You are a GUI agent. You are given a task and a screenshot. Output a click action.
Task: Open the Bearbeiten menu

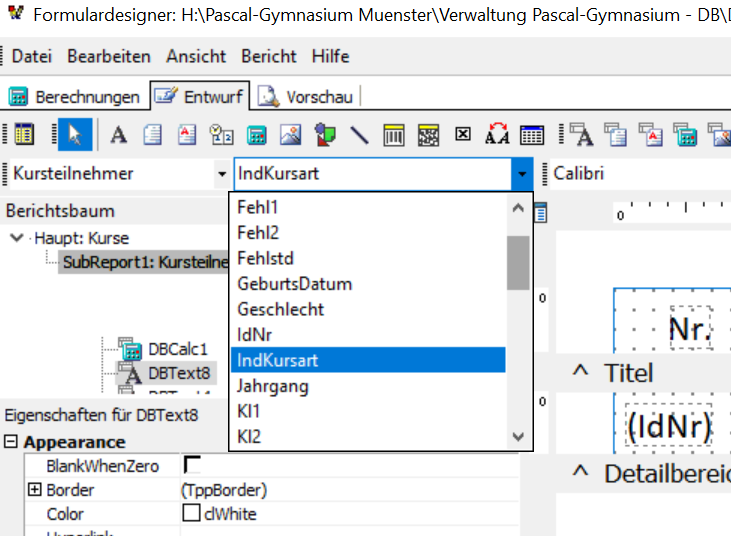[109, 56]
